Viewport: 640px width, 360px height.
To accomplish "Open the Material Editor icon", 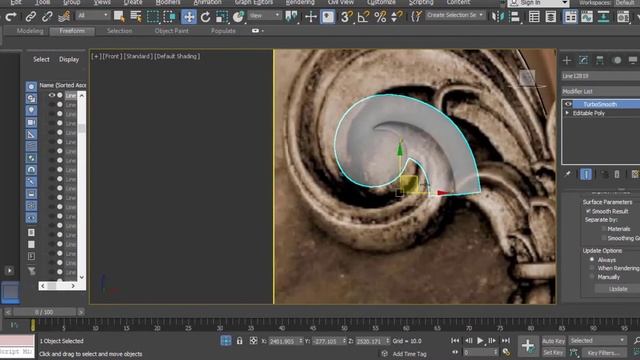I will (623, 17).
